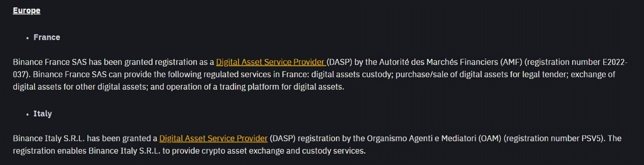
Task: Click (DASP) in the Italy paragraph
Action: click(282, 138)
